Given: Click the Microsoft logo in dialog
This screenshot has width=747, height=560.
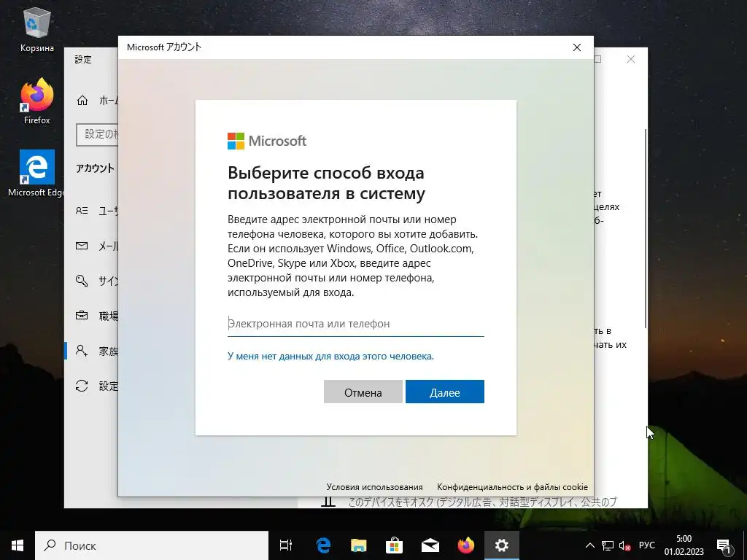Looking at the screenshot, I should click(x=267, y=141).
